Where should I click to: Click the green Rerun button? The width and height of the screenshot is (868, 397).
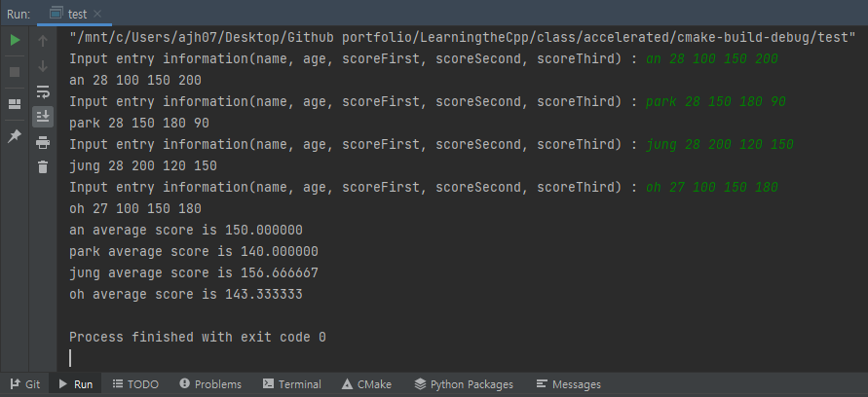(x=15, y=40)
